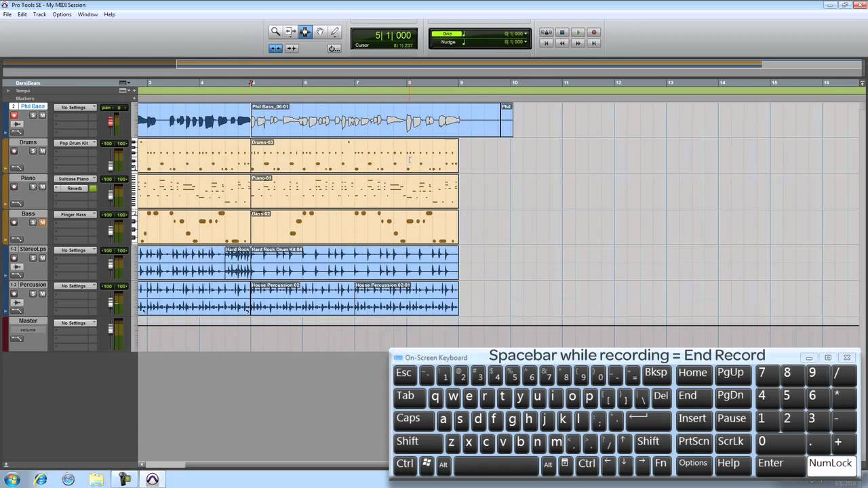Viewport: 868px width, 488px height.
Task: Mute the Phil Bass track
Action: coord(42,115)
